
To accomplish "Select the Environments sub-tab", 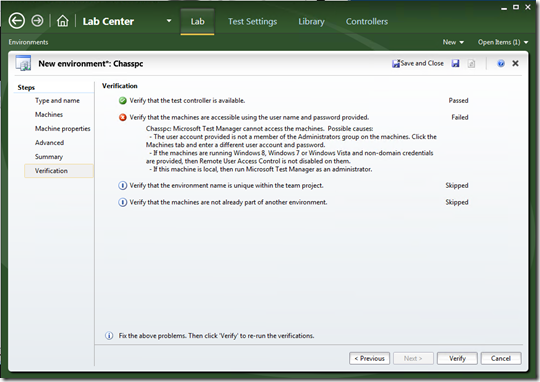I will coord(28,42).
